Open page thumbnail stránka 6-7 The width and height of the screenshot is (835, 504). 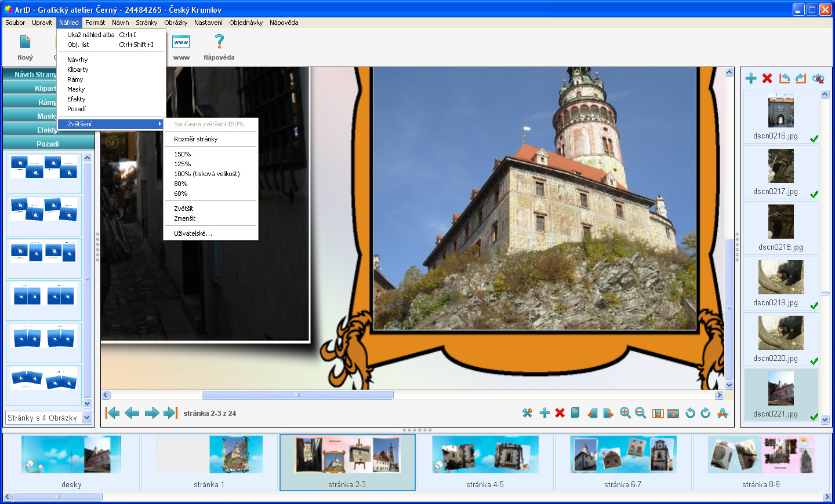point(623,462)
